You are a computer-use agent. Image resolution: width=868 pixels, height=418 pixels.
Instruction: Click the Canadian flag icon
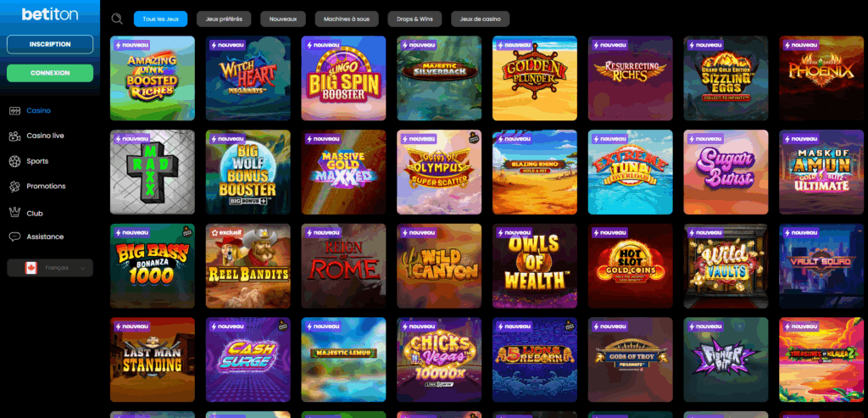(31, 268)
